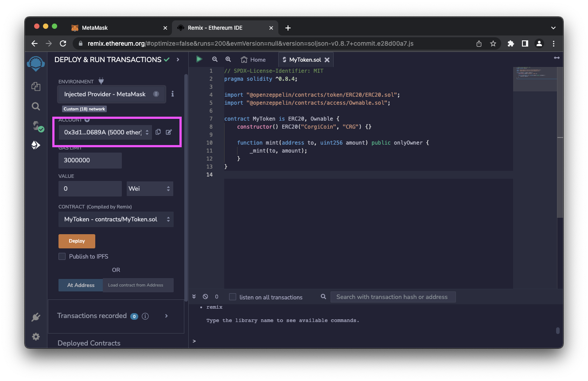588x381 pixels.
Task: Select the Deploy & run transactions sidebar icon
Action: pos(36,145)
